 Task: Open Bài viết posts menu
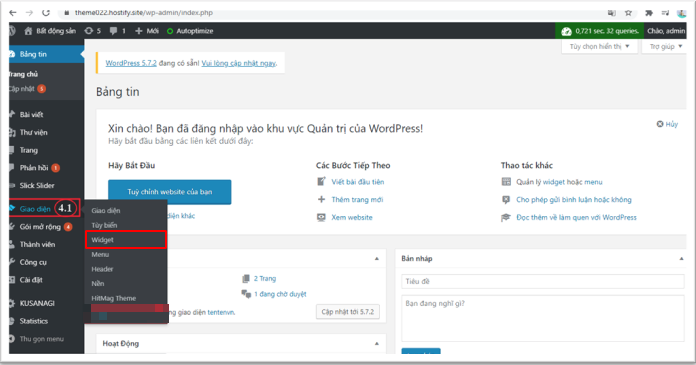[46, 115]
